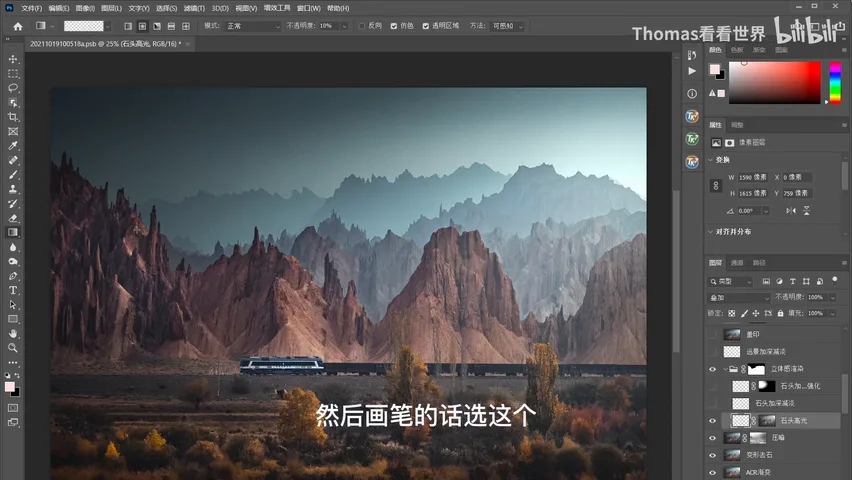The width and height of the screenshot is (852, 480).
Task: Open the 图像(I) menu
Action: coord(85,8)
